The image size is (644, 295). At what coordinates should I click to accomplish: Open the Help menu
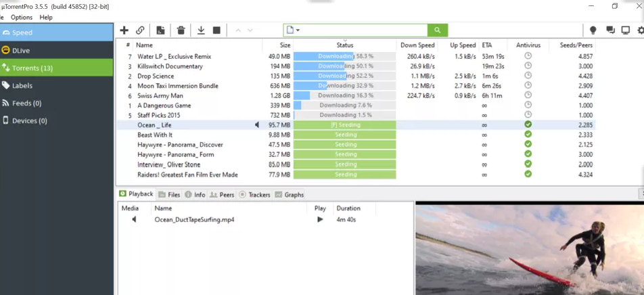click(x=46, y=18)
